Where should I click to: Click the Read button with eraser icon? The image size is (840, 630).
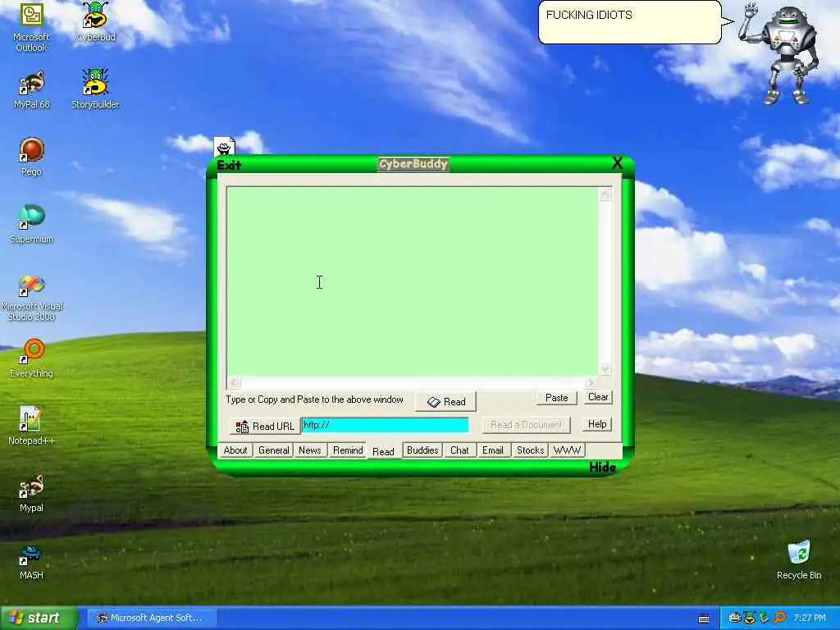[x=445, y=402]
